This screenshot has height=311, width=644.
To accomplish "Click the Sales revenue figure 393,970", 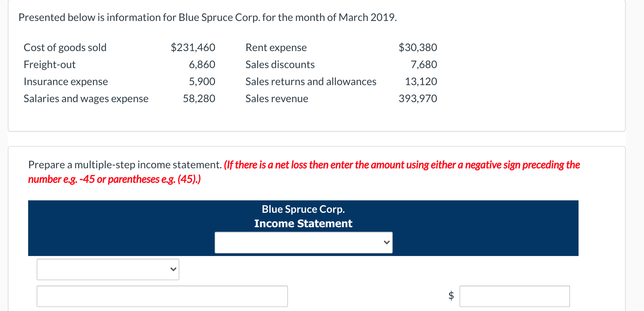I will (x=418, y=98).
